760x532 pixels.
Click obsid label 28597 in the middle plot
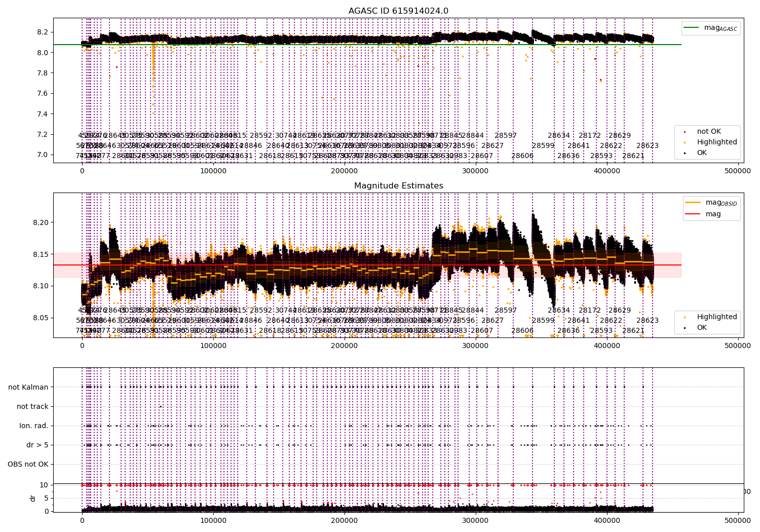pos(506,311)
